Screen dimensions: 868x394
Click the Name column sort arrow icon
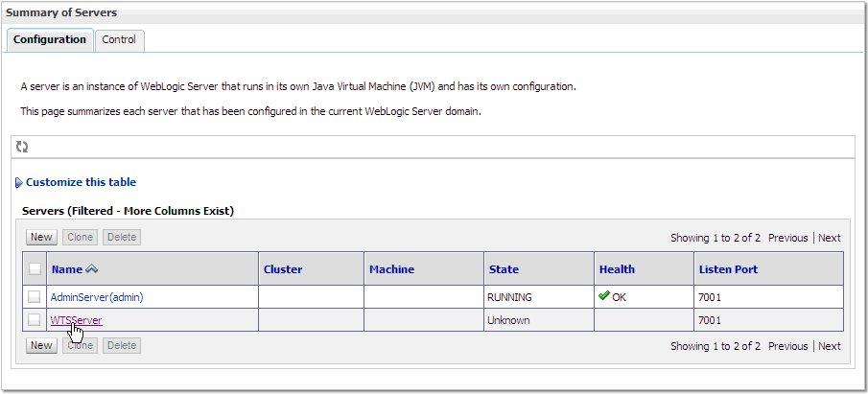coord(92,269)
